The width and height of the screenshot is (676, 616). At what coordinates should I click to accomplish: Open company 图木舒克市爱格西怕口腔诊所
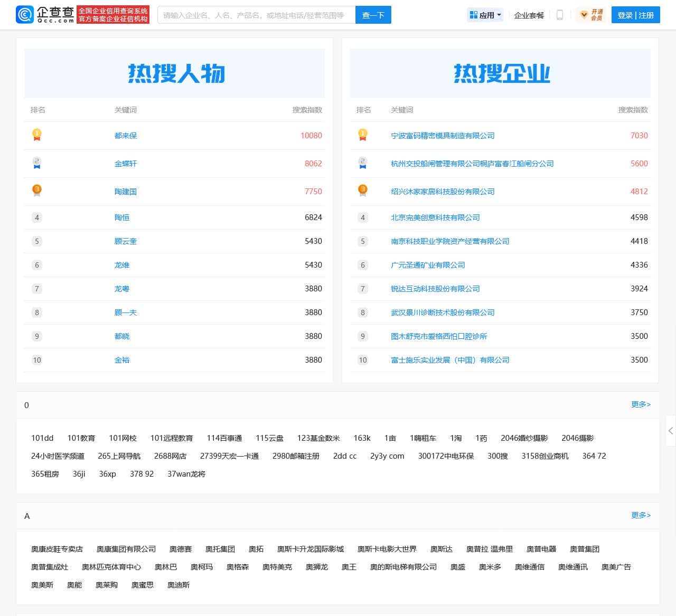(x=439, y=336)
